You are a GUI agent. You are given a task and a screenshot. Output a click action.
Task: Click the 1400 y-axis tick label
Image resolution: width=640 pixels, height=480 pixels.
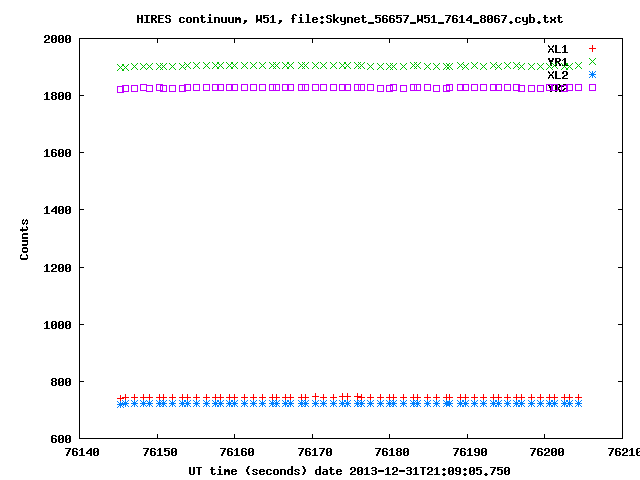pyautogui.click(x=58, y=211)
